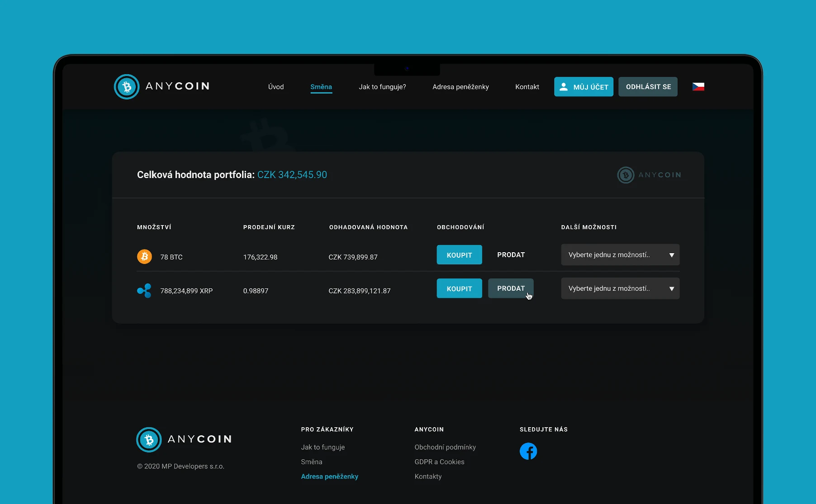Click KOUPIT for the XRP row
This screenshot has width=816, height=504.
pos(459,288)
